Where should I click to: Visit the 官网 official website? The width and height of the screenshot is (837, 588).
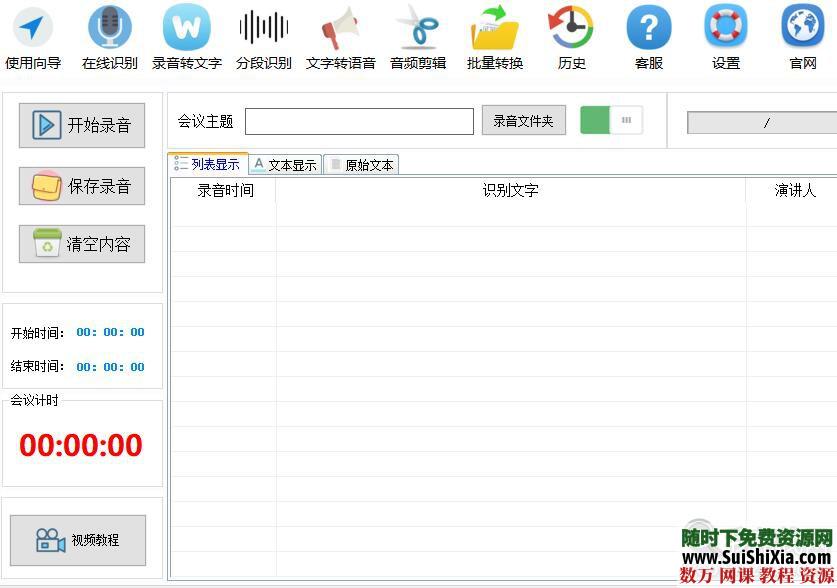(x=802, y=35)
